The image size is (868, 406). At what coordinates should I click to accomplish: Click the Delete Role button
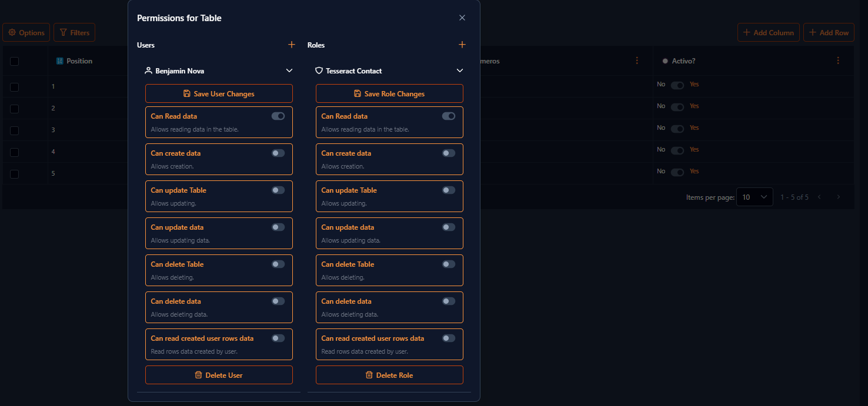point(389,375)
